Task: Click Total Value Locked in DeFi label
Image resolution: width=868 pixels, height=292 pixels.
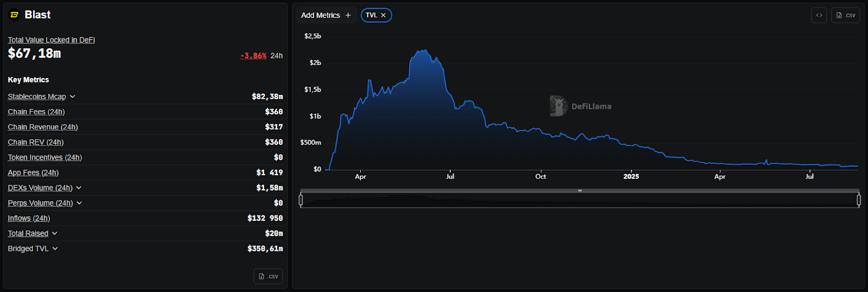Action: (x=51, y=40)
